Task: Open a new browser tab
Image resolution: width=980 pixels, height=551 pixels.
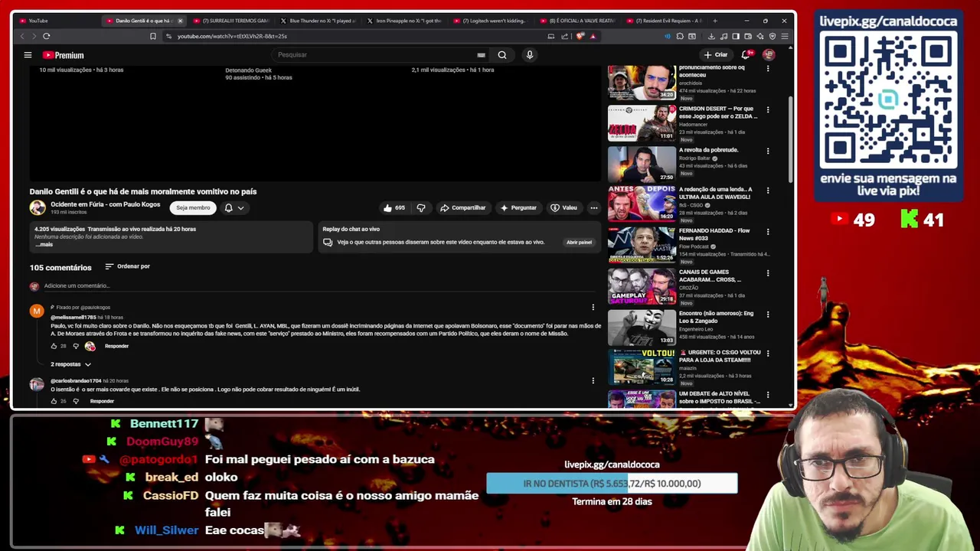Action: (x=715, y=21)
